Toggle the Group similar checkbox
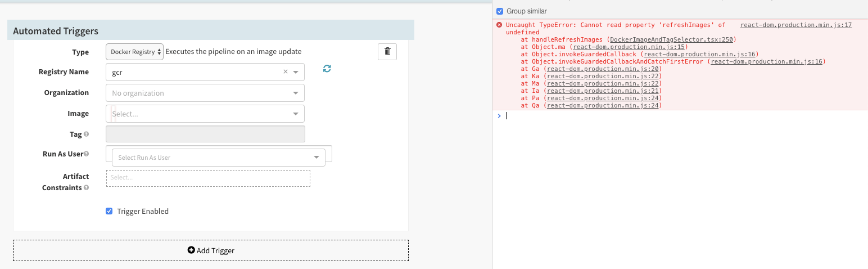Viewport: 868px width, 269px height. (x=500, y=11)
